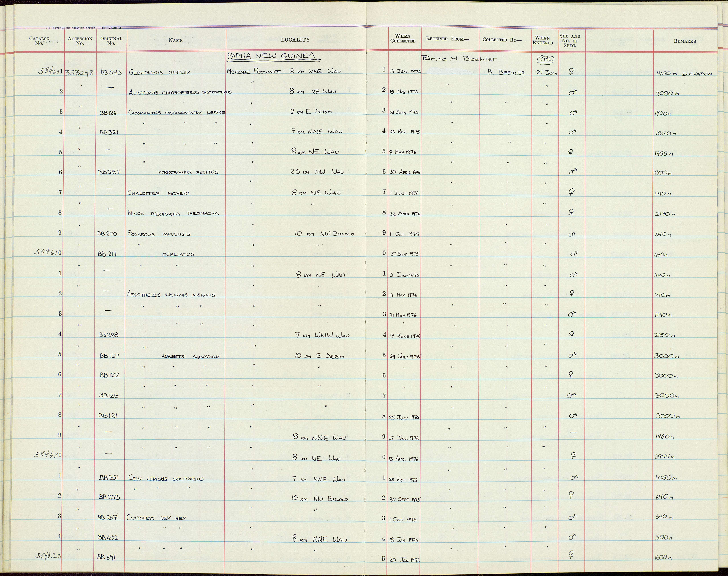Click the date '25 July 1975'

click(x=405, y=417)
